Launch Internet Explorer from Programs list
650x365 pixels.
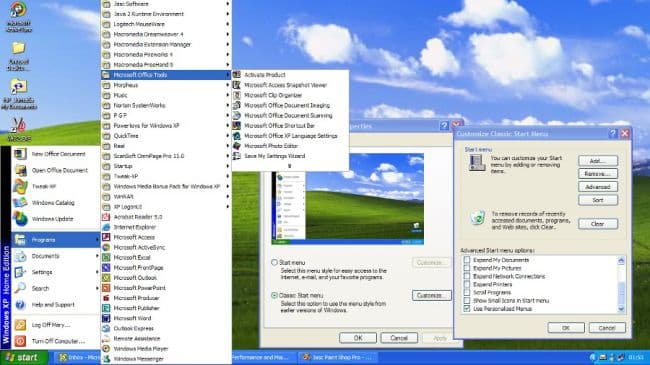[x=166, y=227]
